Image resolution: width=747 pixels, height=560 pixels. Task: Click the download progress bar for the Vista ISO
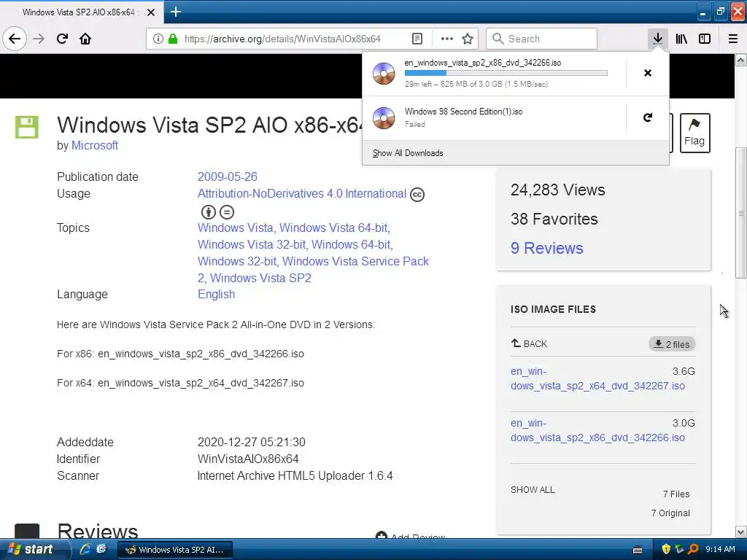506,74
